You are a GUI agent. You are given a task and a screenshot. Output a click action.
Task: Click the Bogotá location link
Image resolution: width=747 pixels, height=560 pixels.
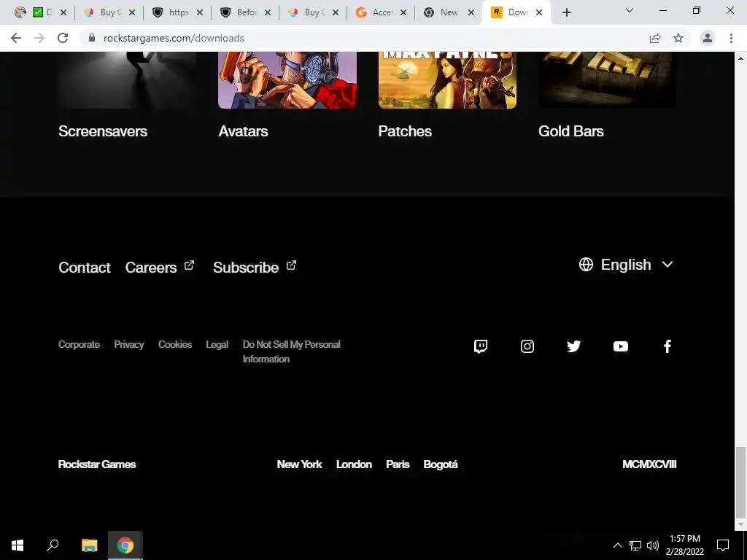441,464
